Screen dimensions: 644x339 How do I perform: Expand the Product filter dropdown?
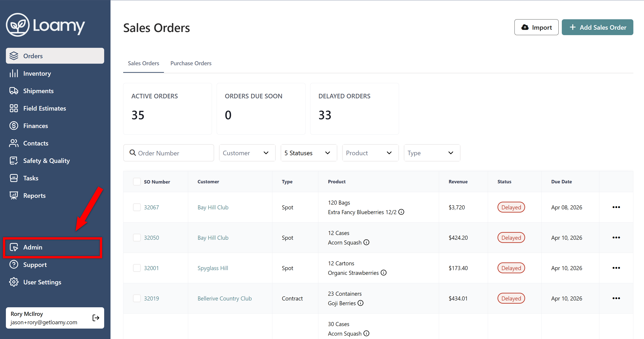(x=370, y=153)
